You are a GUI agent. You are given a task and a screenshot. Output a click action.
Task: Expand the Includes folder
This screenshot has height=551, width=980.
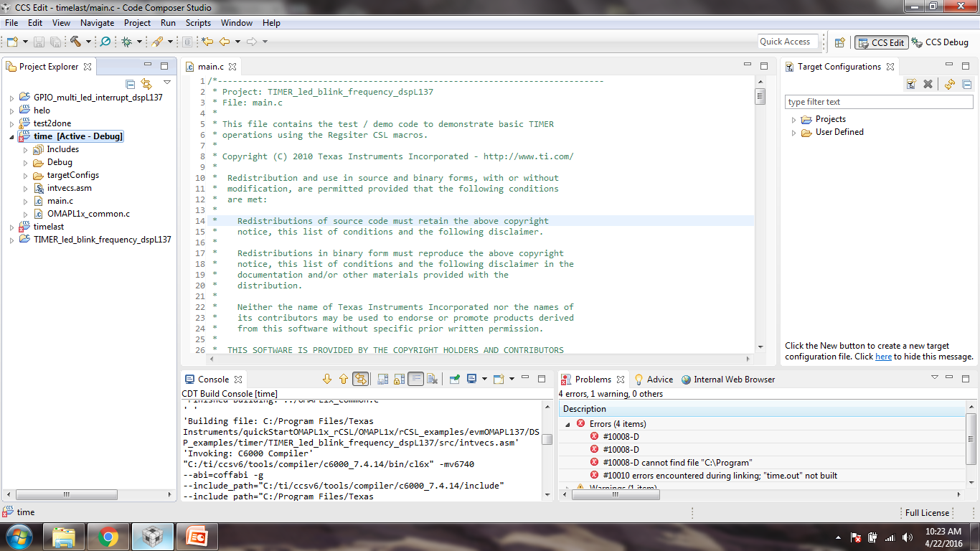pos(24,149)
